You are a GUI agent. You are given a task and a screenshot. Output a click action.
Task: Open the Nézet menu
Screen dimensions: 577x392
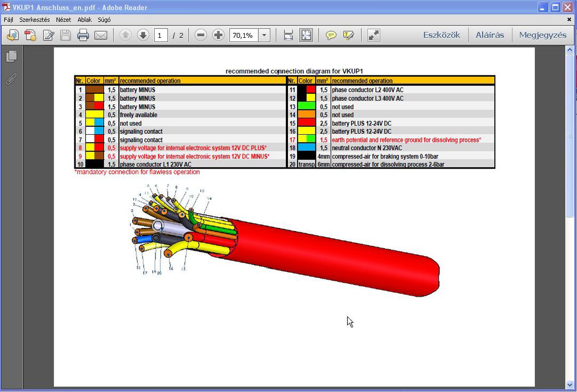[x=64, y=20]
